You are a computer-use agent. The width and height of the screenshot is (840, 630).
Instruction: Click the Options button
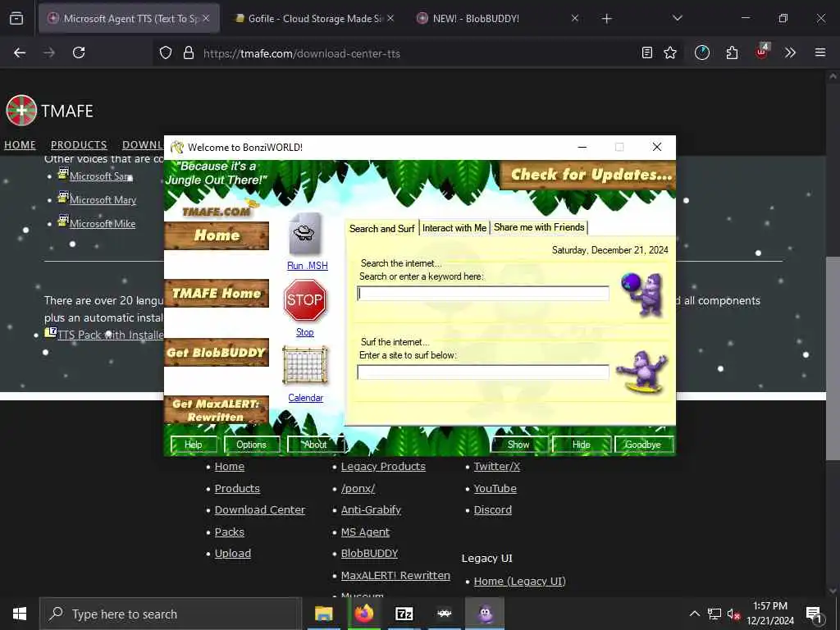coord(251,445)
